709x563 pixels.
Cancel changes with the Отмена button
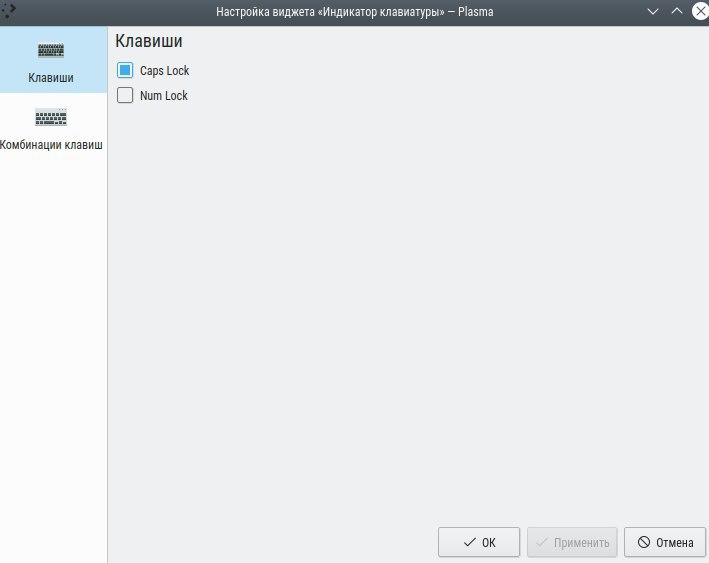click(x=665, y=542)
